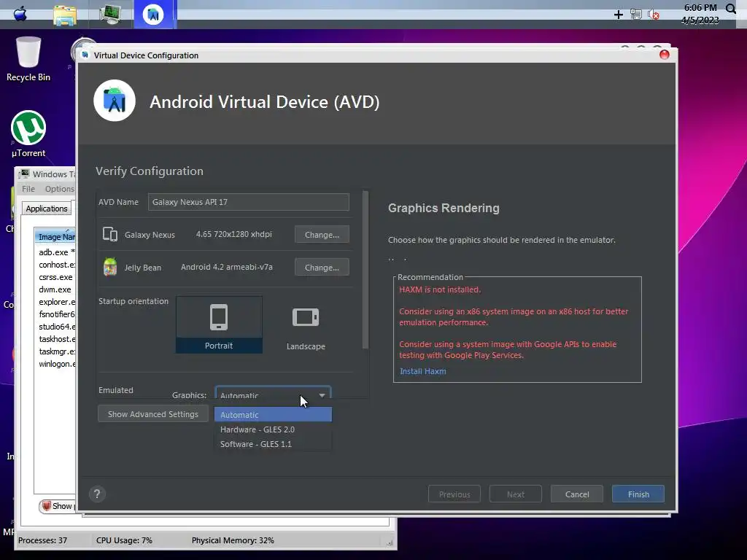
Task: Switch to Android Studio taskbar icon
Action: click(x=153, y=15)
